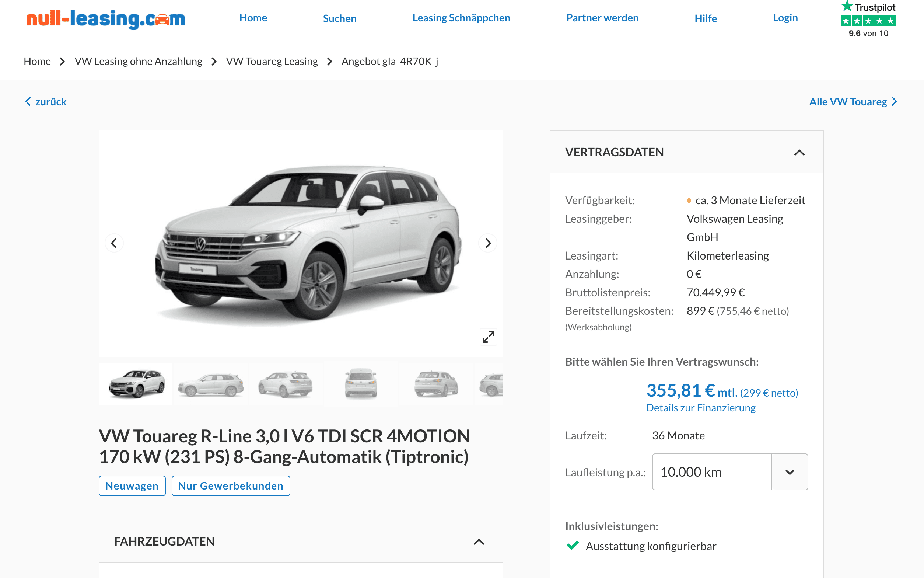This screenshot has height=578, width=924.
Task: Select fifth thumbnail rear three-quarter view
Action: click(x=436, y=384)
